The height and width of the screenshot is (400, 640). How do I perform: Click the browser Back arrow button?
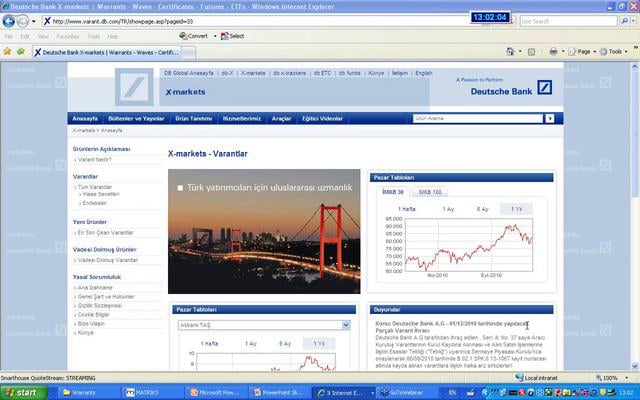pos(9,21)
